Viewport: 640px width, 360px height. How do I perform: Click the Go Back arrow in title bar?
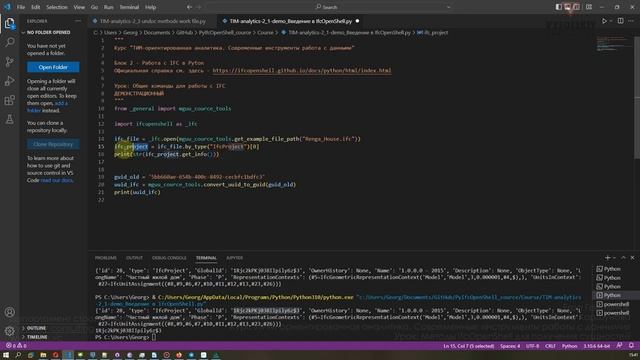click(189, 7)
